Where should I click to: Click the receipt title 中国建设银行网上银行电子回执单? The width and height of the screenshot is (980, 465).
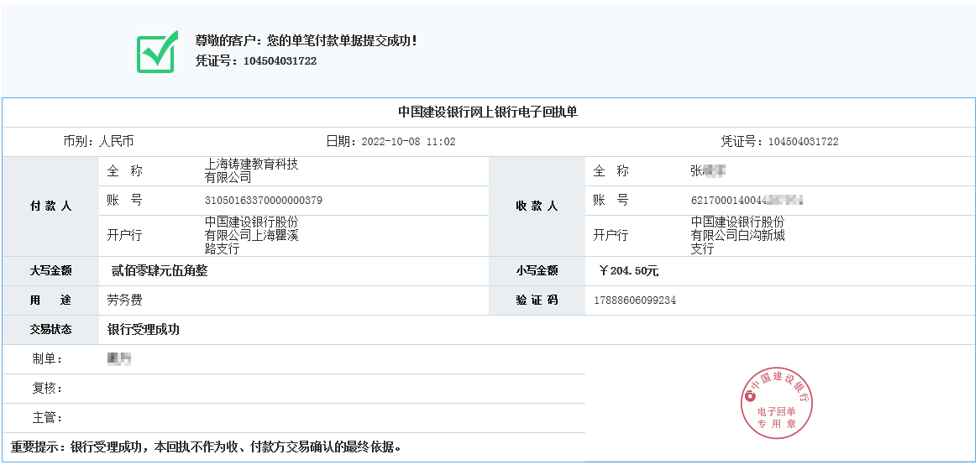click(x=488, y=112)
